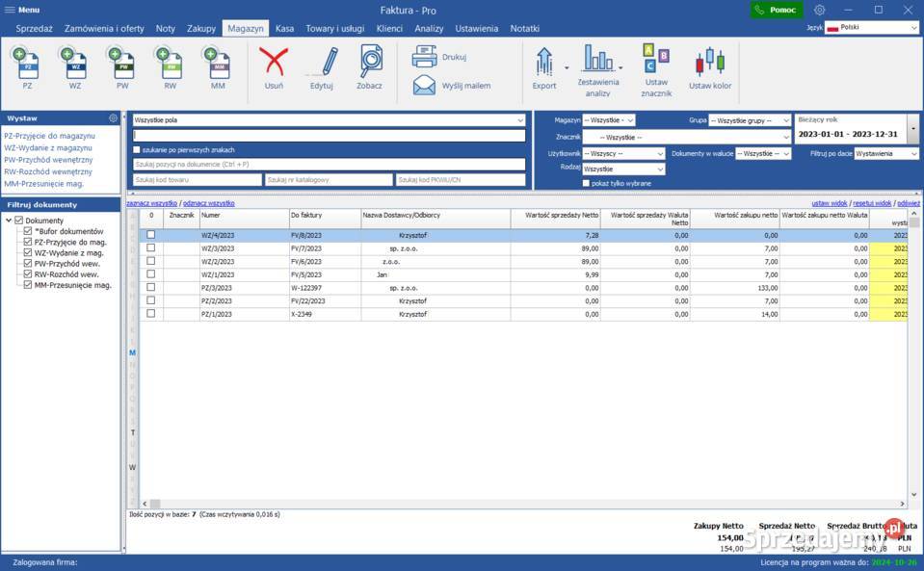Switch to the Kasa menu tab
Viewport: 924px width, 571px height.
click(284, 29)
